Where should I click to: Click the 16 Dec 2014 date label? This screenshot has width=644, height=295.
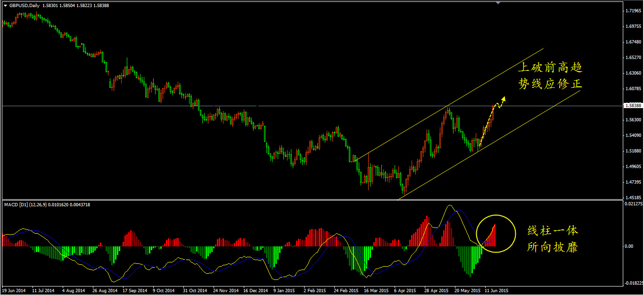tap(255, 290)
